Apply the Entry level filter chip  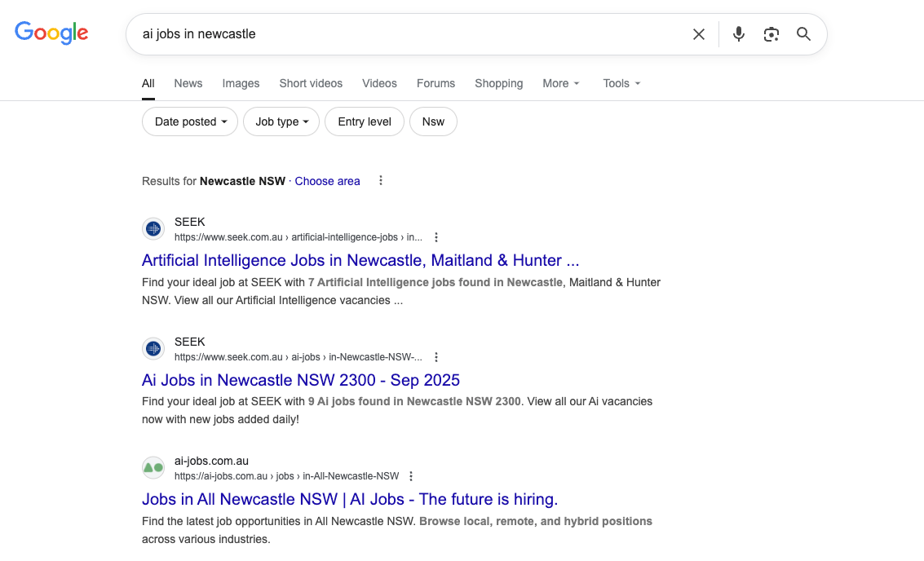(x=365, y=121)
